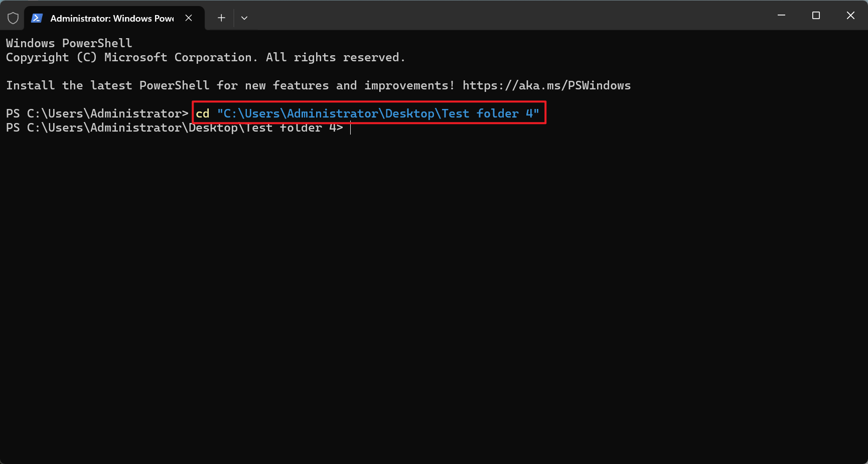Click the first prompt "PS C:\Users\Administrator>"
The width and height of the screenshot is (868, 464).
[97, 113]
